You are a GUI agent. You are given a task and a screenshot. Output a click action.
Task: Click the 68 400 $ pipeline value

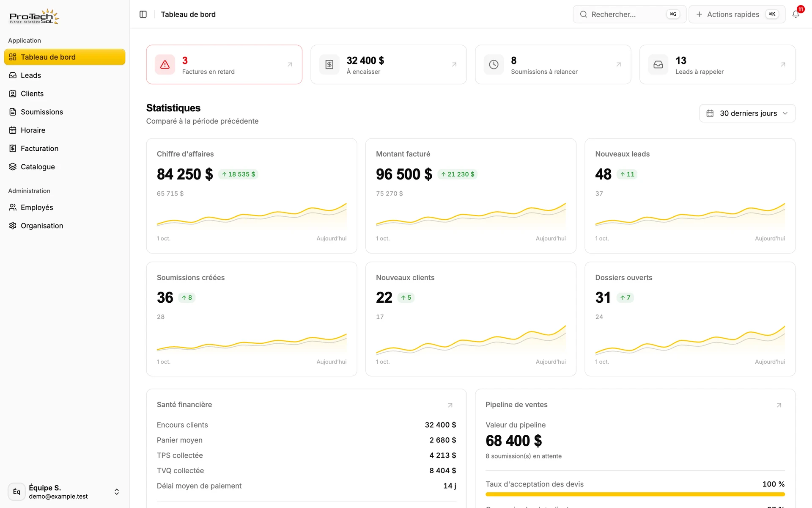tap(514, 441)
